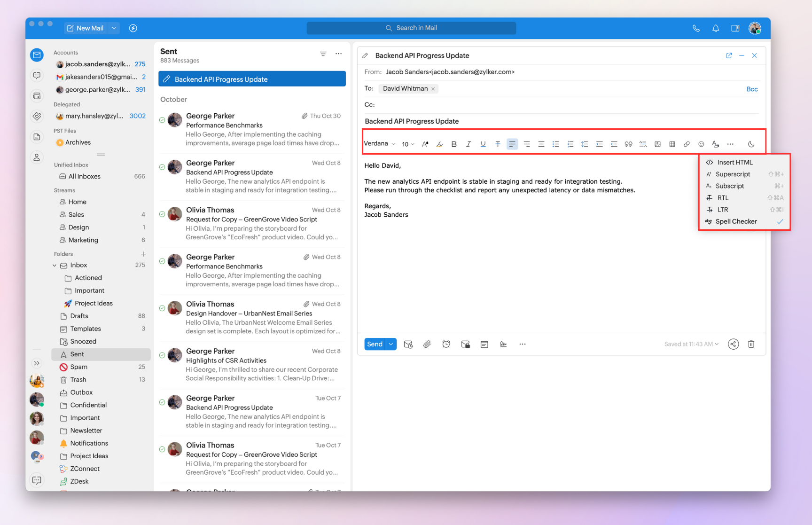Apply strikethrough formatting
The height and width of the screenshot is (525, 812).
pos(498,144)
